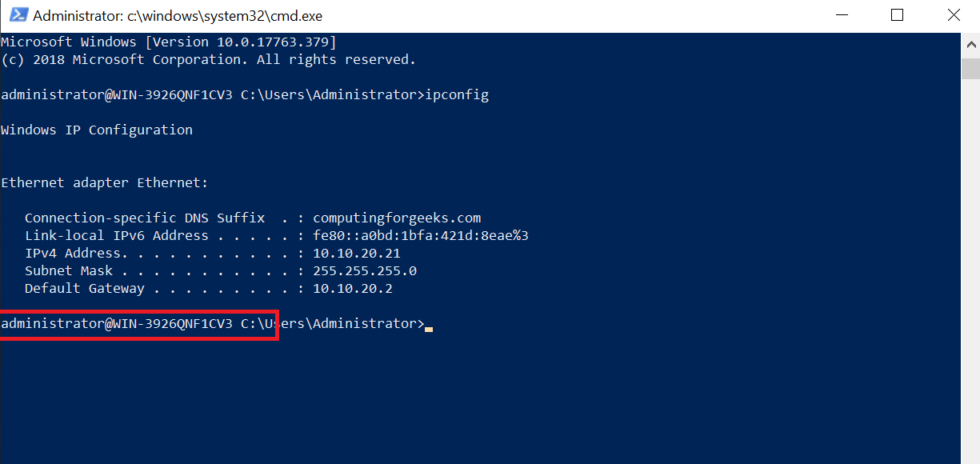This screenshot has width=980, height=464.
Task: Click the blinking cursor at the prompt
Action: pyautogui.click(x=429, y=328)
